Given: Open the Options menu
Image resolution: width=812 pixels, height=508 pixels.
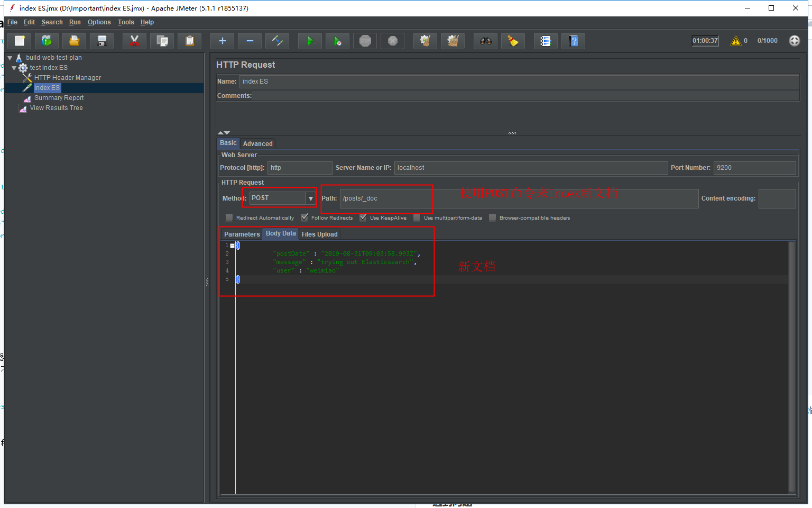Looking at the screenshot, I should 99,22.
